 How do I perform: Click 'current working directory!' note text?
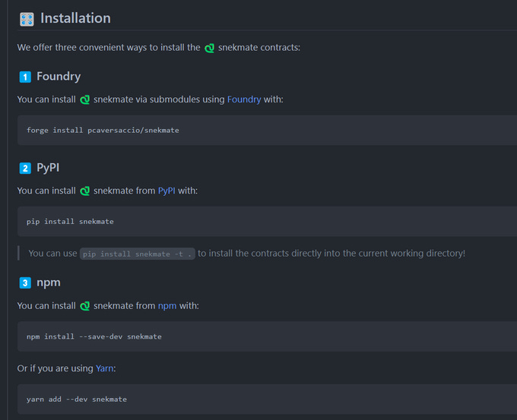(411, 254)
